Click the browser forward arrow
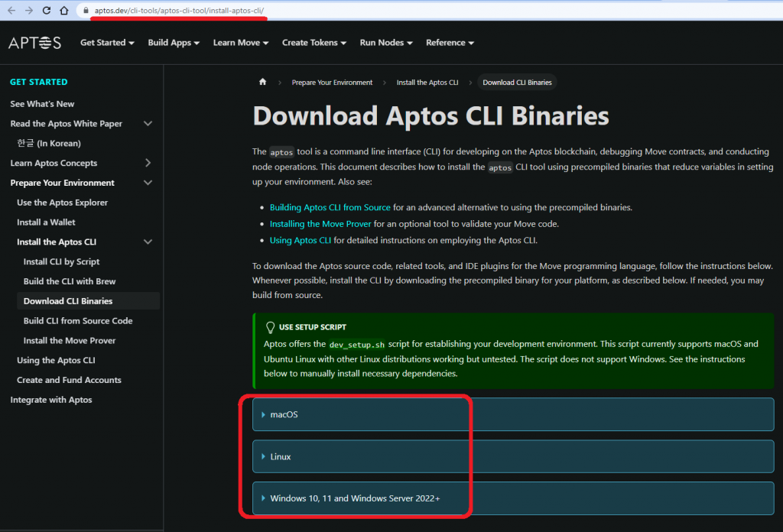The image size is (783, 532). [x=29, y=11]
